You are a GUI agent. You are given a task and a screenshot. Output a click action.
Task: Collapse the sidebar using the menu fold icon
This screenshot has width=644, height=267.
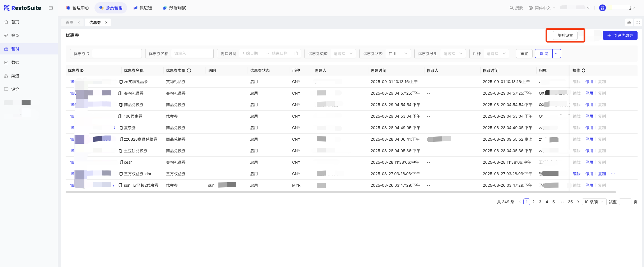click(x=51, y=8)
